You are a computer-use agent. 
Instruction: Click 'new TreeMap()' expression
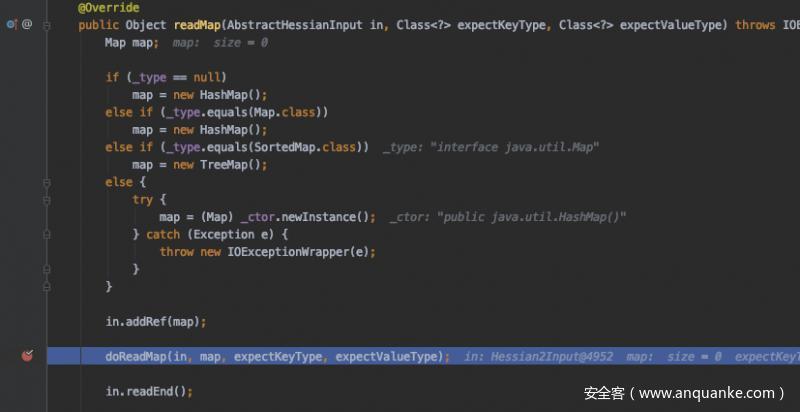pos(219,165)
